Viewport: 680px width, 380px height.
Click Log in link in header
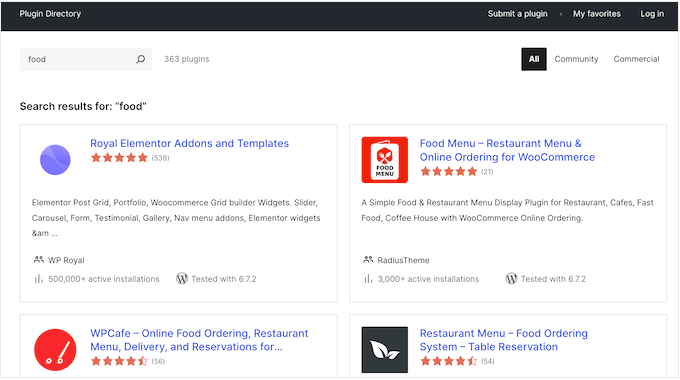[x=652, y=14]
